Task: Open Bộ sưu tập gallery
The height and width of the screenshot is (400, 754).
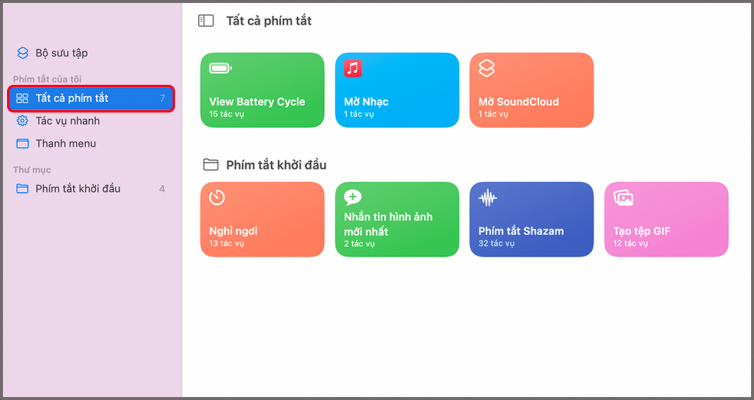Action: pyautogui.click(x=62, y=53)
